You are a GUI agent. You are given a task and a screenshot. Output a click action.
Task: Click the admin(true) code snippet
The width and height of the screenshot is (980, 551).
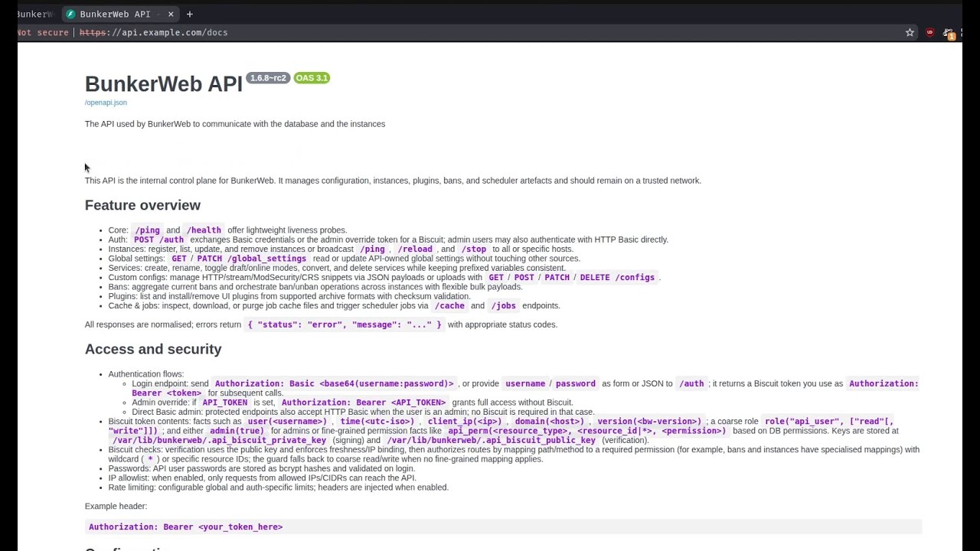[x=237, y=431]
